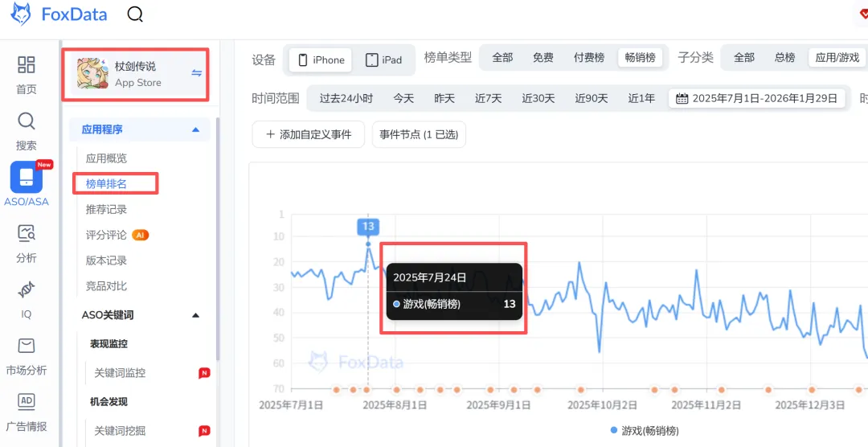Open the custom date range picker

click(x=757, y=99)
